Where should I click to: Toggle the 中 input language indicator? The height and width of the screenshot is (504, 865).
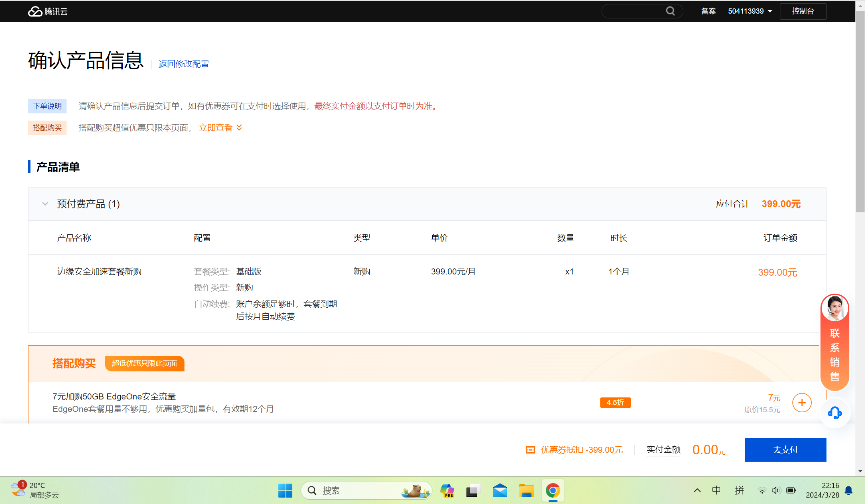click(716, 490)
